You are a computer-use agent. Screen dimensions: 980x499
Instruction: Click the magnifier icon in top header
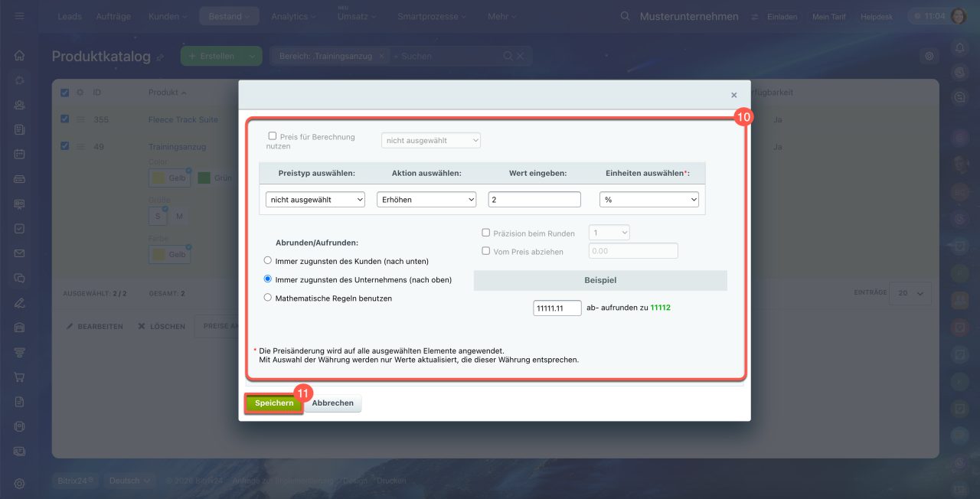click(626, 16)
